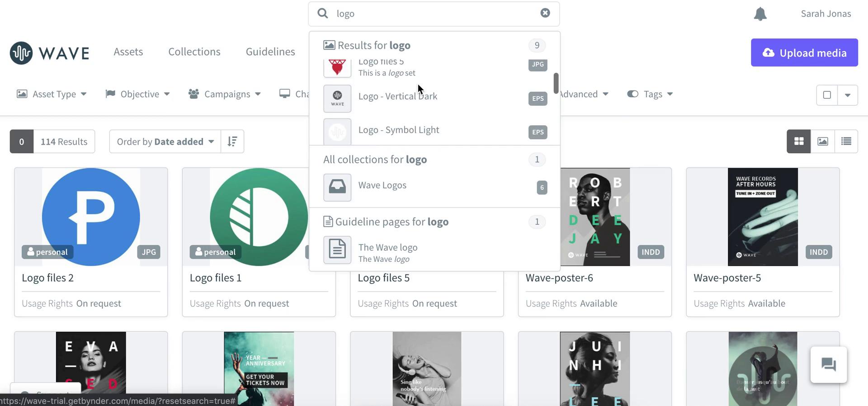Open Logo files 2 thumbnail
The height and width of the screenshot is (406, 868).
[x=91, y=217]
